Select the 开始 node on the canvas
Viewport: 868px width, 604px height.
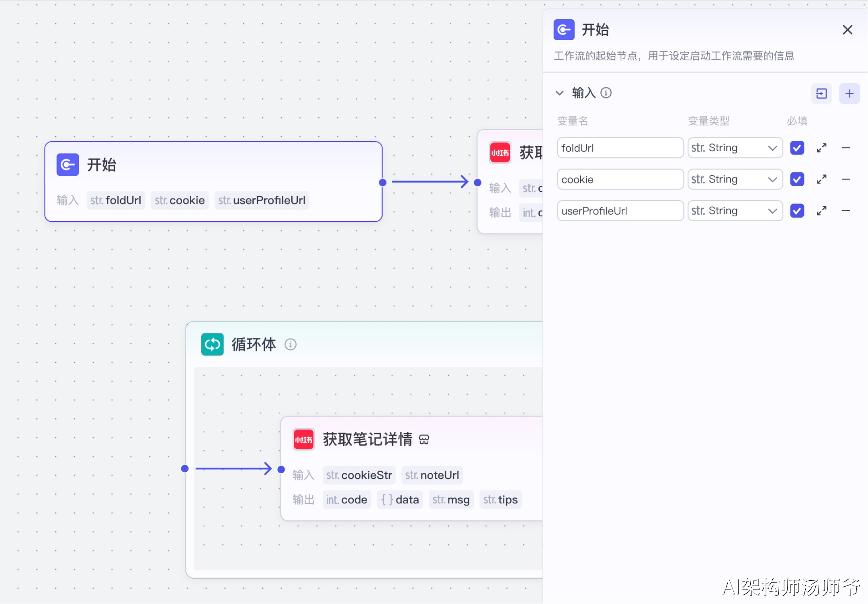coord(213,166)
